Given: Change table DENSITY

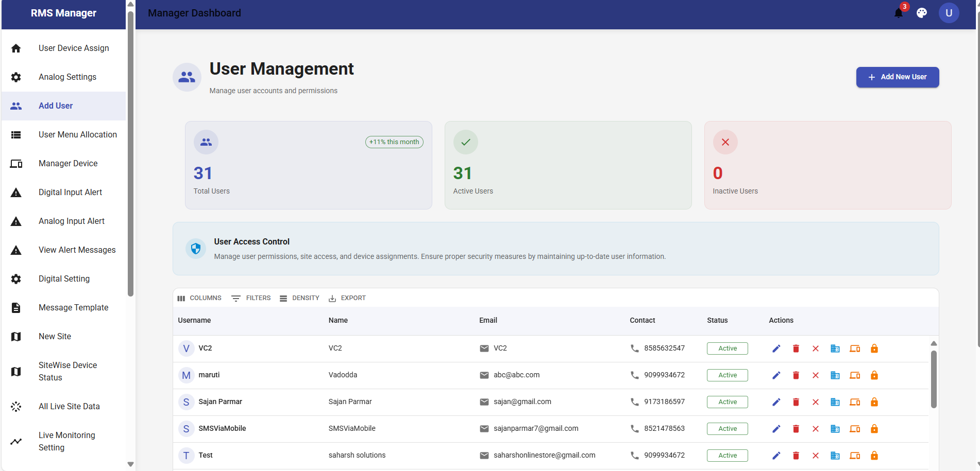Looking at the screenshot, I should point(299,298).
